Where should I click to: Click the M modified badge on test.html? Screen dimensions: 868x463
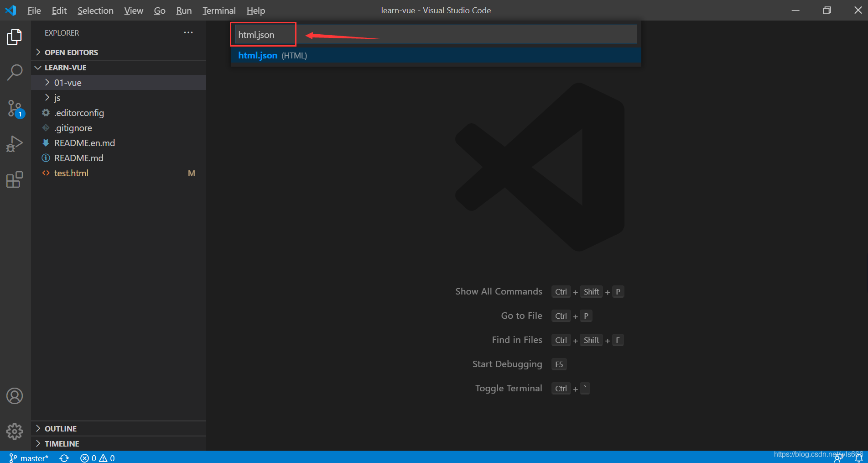click(x=192, y=173)
